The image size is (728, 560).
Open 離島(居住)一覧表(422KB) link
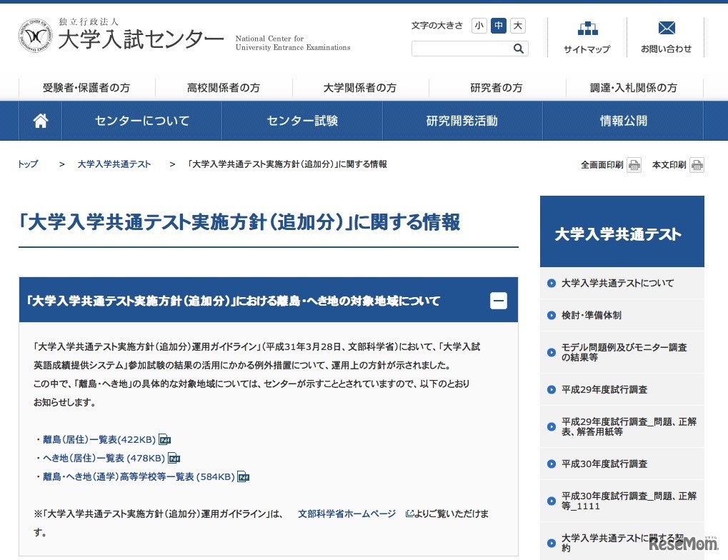[x=99, y=439]
